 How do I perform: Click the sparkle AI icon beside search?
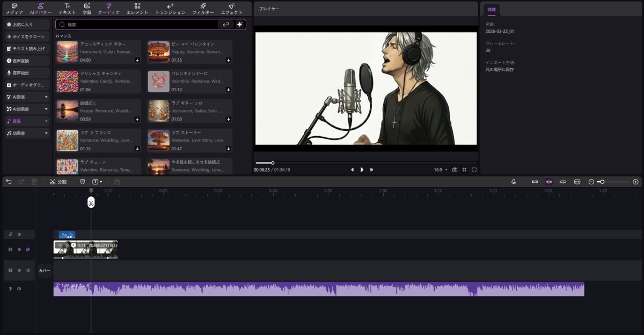[239, 24]
